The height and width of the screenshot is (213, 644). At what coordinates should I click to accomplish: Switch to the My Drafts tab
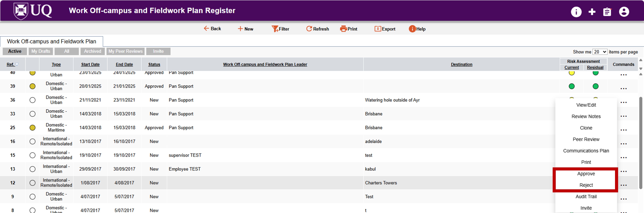(41, 51)
